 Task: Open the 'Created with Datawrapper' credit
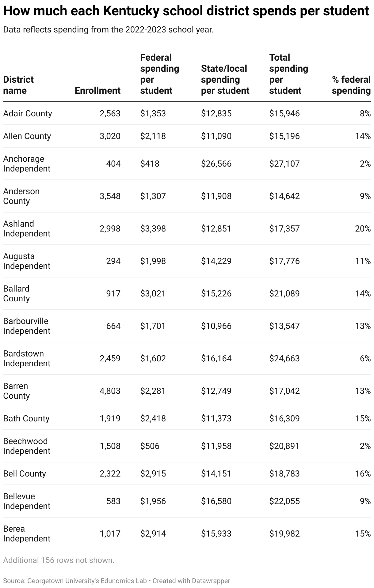point(191,580)
